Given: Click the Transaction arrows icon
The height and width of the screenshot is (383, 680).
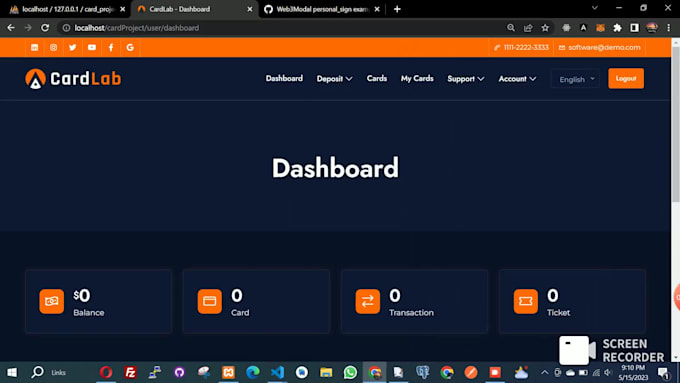Looking at the screenshot, I should pyautogui.click(x=368, y=301).
